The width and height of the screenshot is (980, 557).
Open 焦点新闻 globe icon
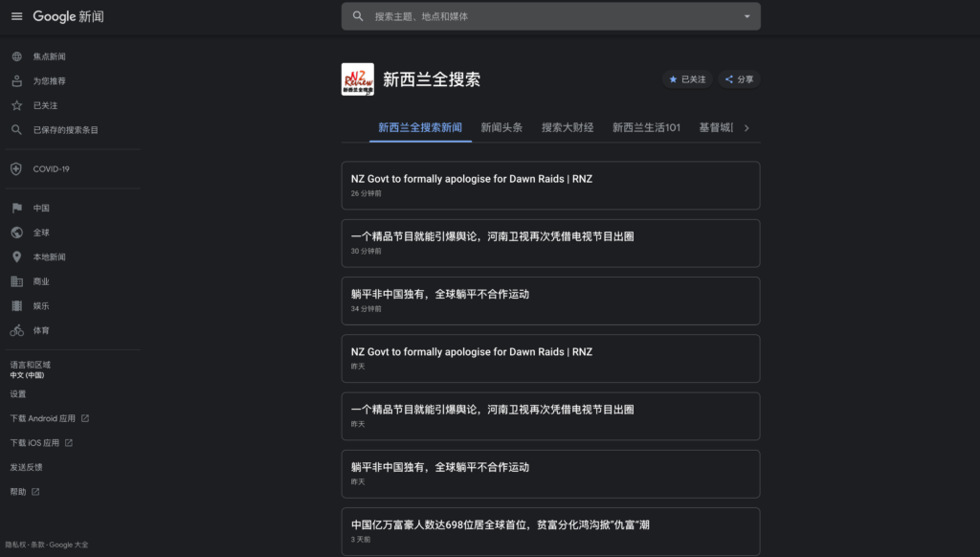click(17, 56)
